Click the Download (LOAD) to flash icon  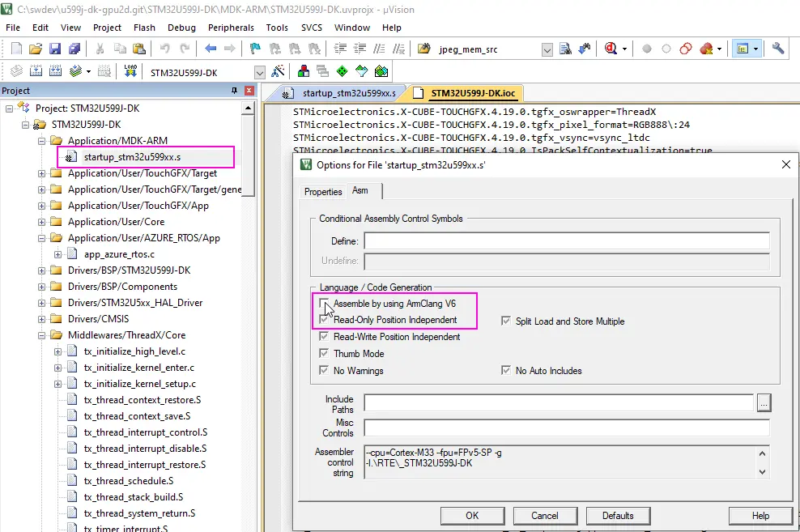coord(131,72)
